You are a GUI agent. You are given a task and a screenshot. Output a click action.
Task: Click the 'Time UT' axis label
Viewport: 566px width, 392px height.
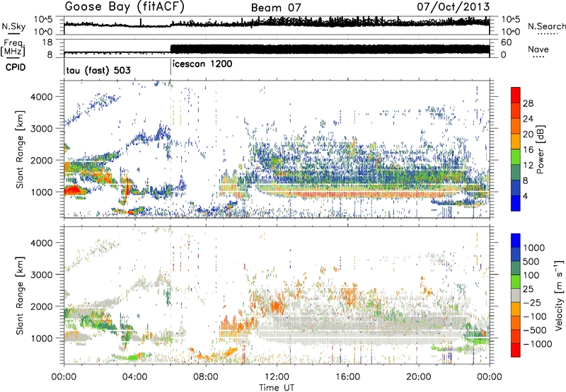(x=277, y=388)
